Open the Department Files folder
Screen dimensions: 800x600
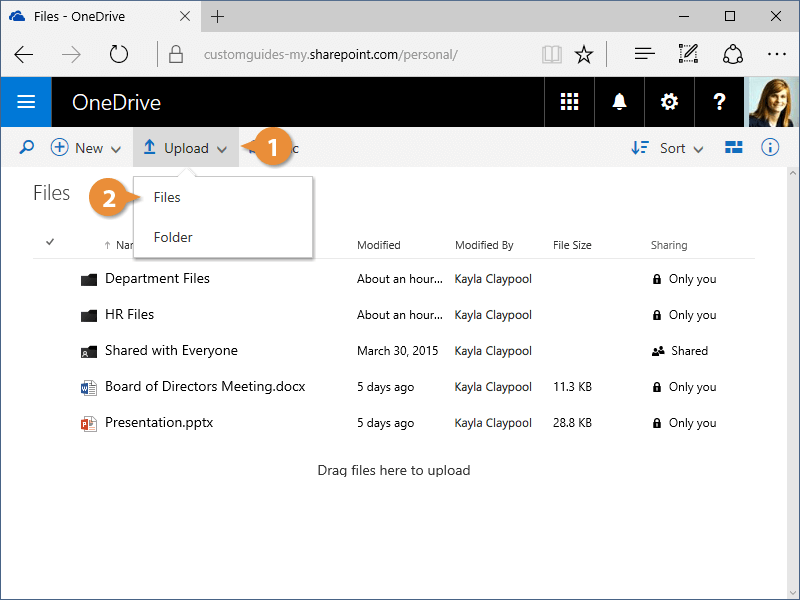point(157,279)
